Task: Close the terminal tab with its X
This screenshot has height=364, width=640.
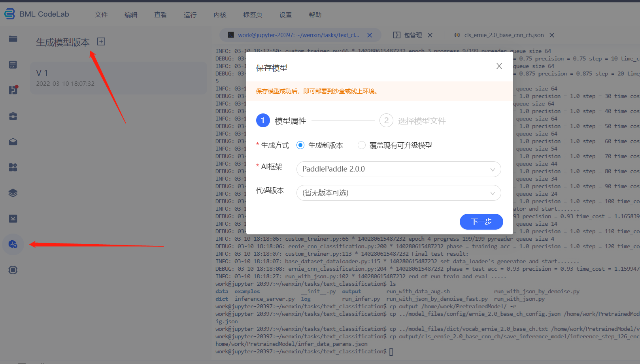Action: (x=370, y=35)
